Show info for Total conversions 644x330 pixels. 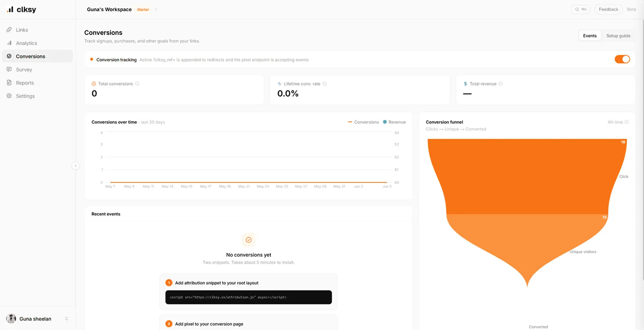[x=137, y=84]
